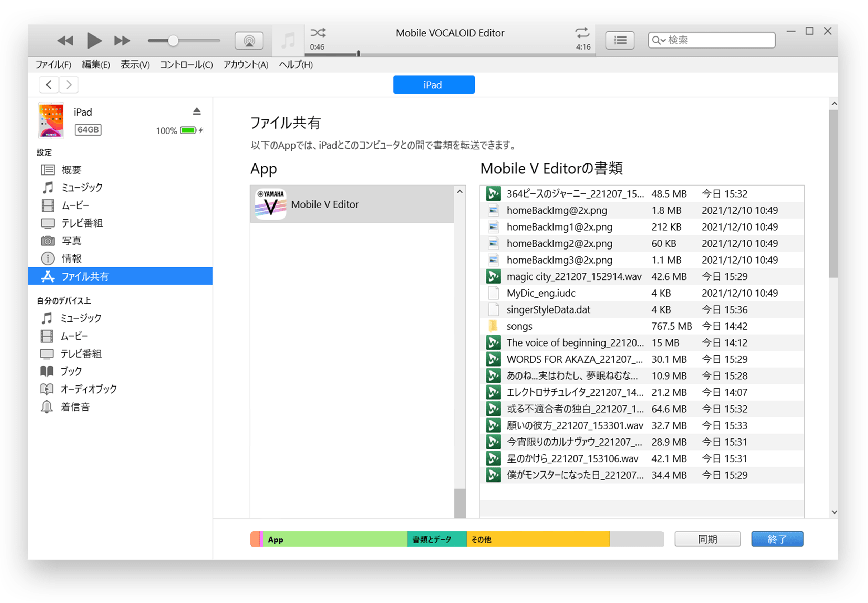Screen dimensions: 868x603
Task: Select 星のかけら_221207_153106.wav file
Action: click(642, 459)
